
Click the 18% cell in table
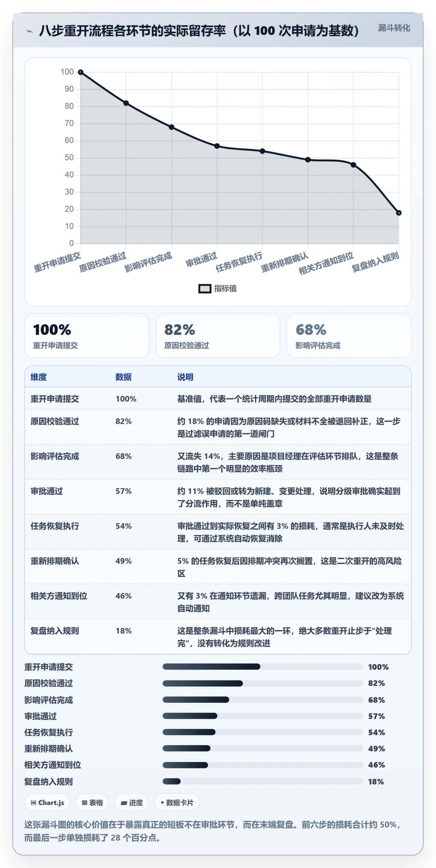(x=124, y=631)
